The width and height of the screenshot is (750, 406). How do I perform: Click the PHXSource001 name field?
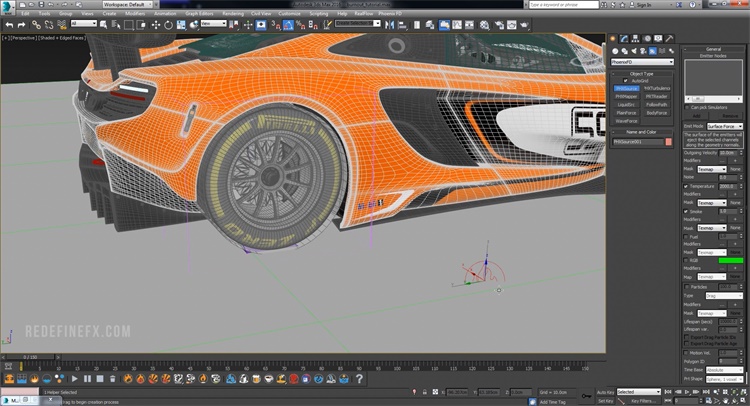638,142
